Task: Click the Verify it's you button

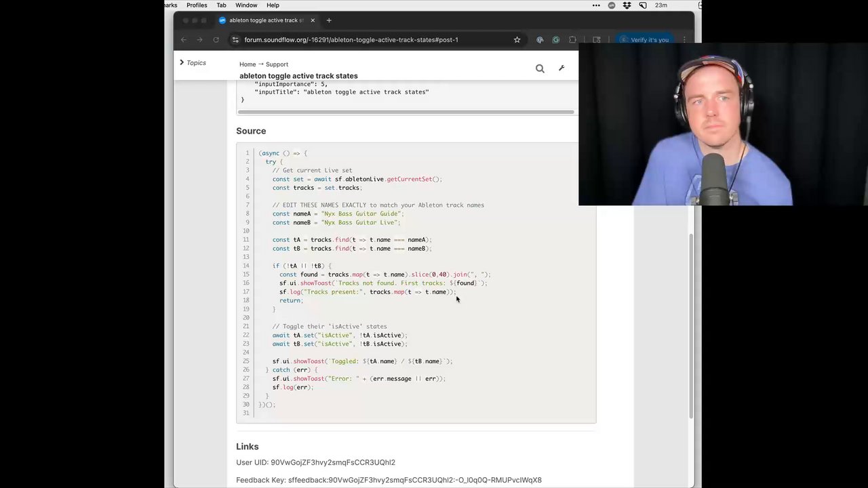Action: coord(644,40)
